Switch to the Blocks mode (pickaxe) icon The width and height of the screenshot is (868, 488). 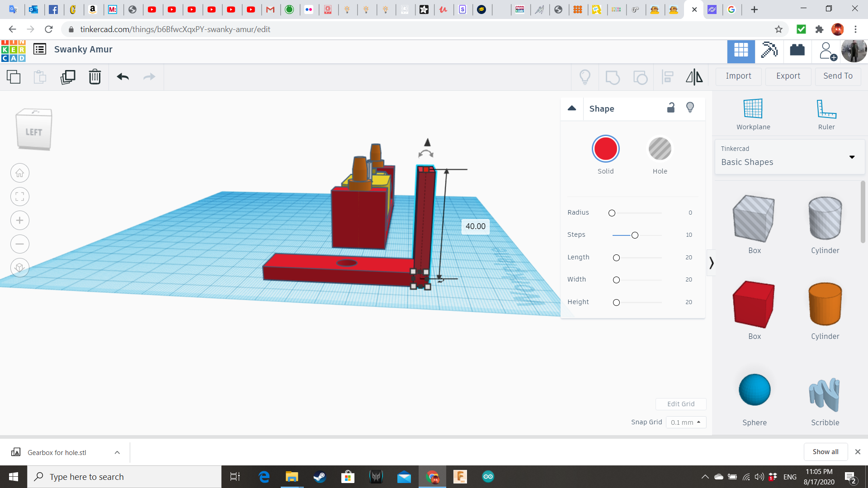tap(769, 50)
